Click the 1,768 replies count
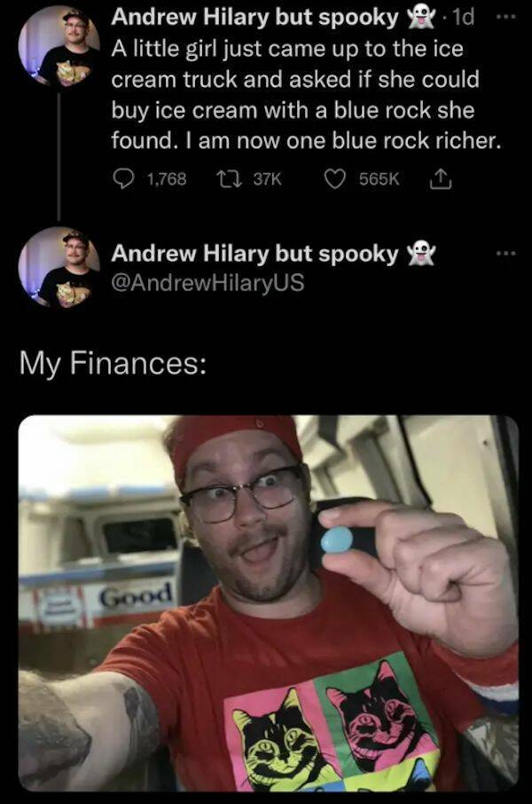This screenshot has height=804, width=532. tap(167, 179)
